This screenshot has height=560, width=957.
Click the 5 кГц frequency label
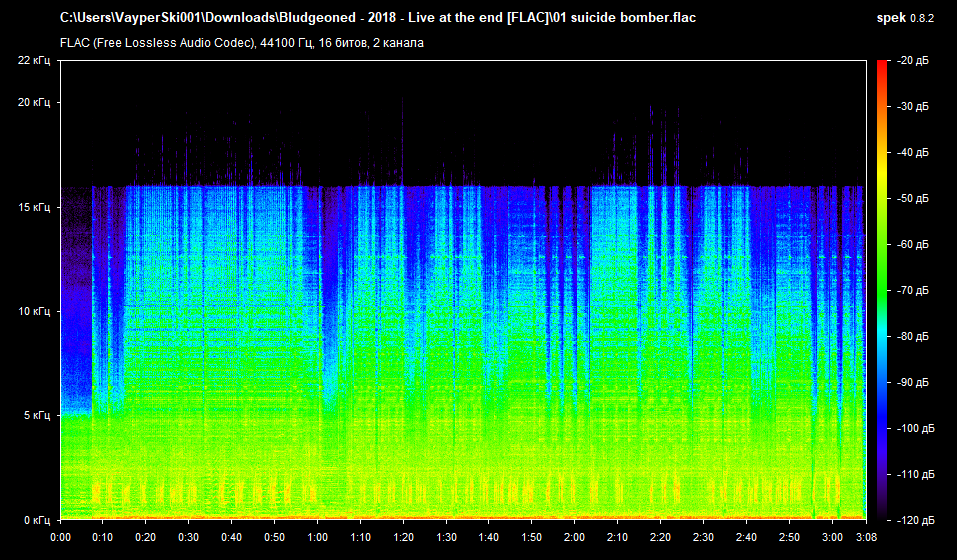point(37,415)
